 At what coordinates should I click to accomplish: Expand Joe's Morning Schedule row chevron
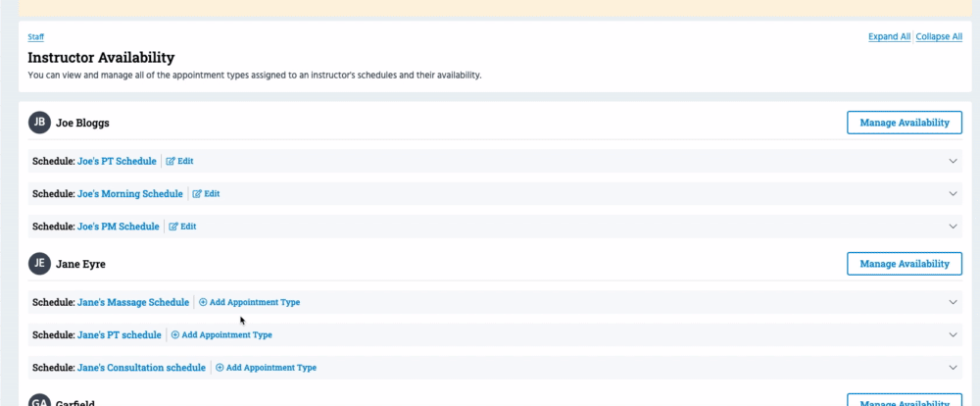(954, 194)
